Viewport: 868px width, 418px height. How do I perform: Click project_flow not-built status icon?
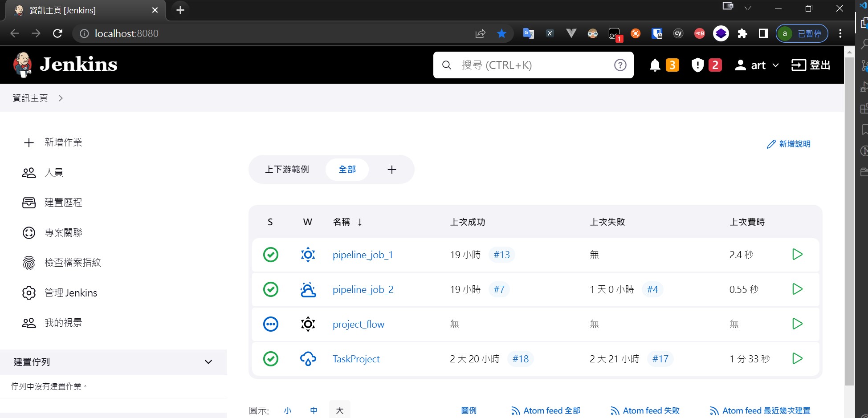(271, 324)
